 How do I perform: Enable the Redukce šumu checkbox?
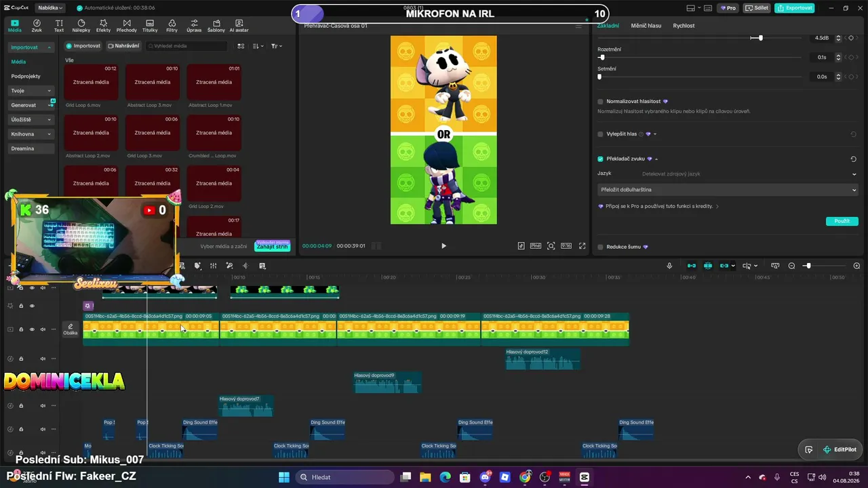click(x=600, y=247)
